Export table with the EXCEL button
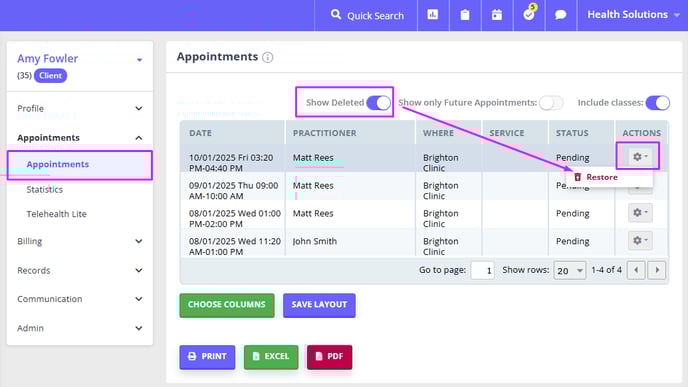This screenshot has width=688, height=387. (x=271, y=357)
